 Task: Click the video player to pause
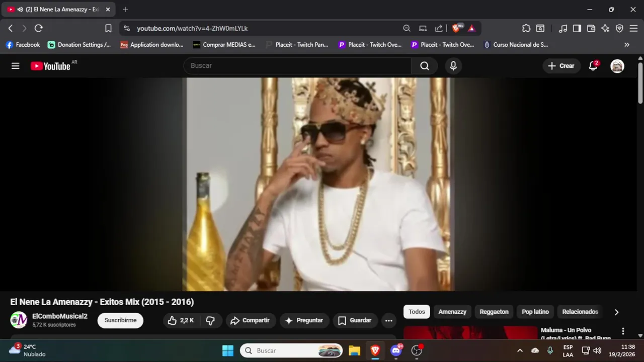pyautogui.click(x=318, y=184)
